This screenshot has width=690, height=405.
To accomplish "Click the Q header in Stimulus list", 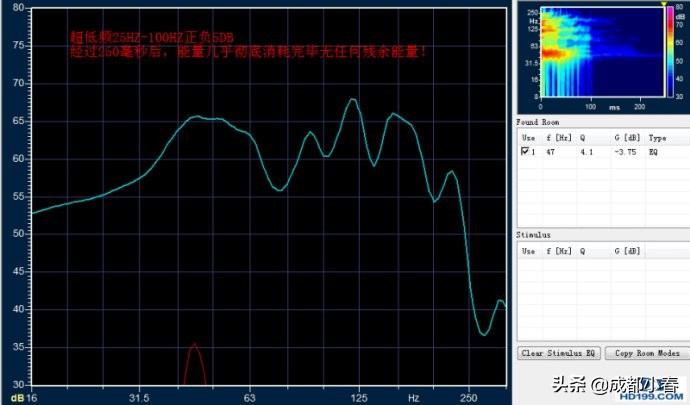I will [580, 249].
